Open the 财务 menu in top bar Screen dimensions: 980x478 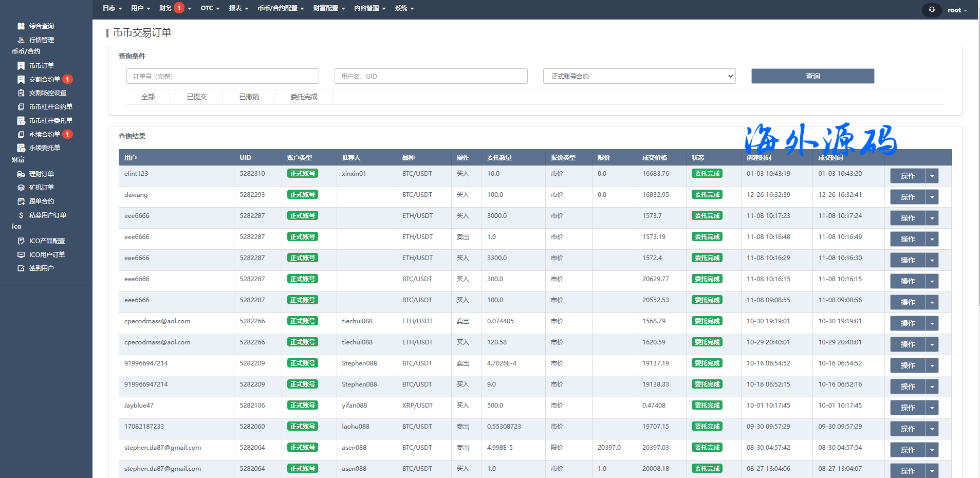coord(166,8)
